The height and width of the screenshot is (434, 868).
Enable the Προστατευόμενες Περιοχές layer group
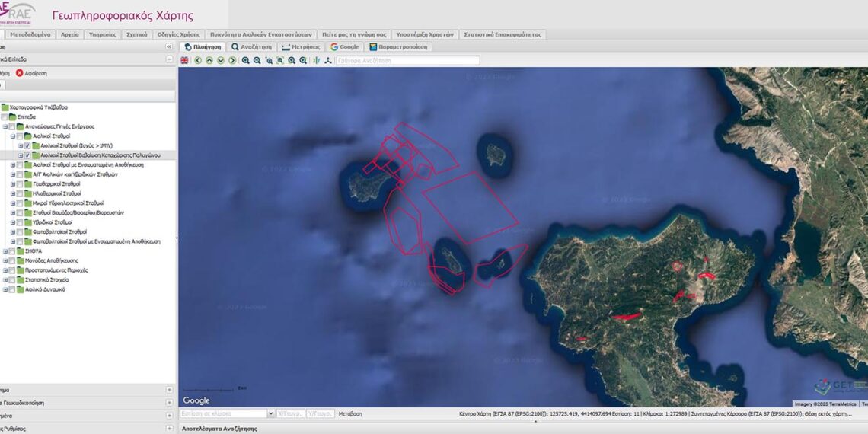tap(11, 270)
